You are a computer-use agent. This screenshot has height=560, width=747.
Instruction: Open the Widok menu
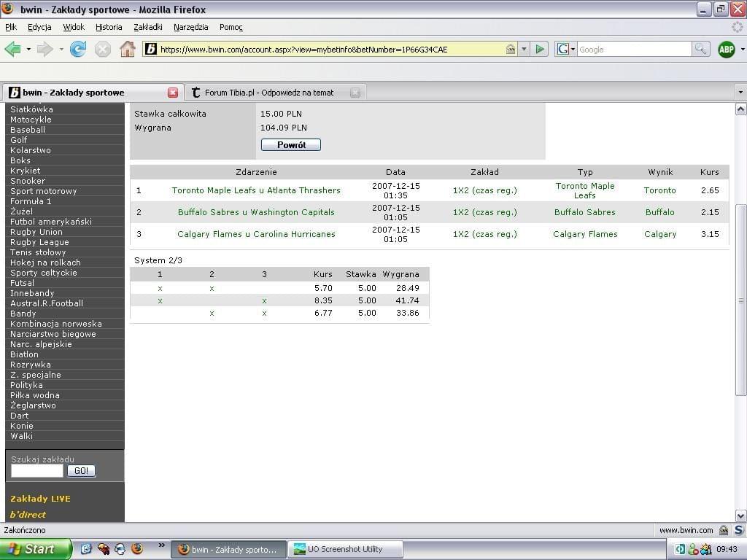click(x=74, y=27)
